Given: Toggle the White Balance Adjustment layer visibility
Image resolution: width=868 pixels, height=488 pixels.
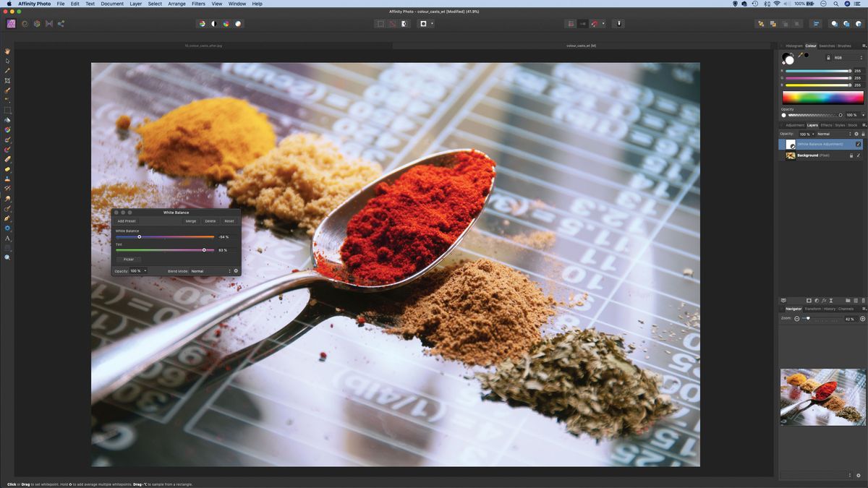Looking at the screenshot, I should pos(857,144).
